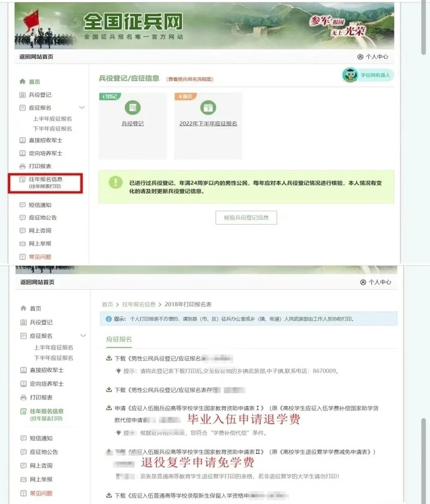Collapse the 应征报名 chevron in lower sidebar

[x=83, y=335]
